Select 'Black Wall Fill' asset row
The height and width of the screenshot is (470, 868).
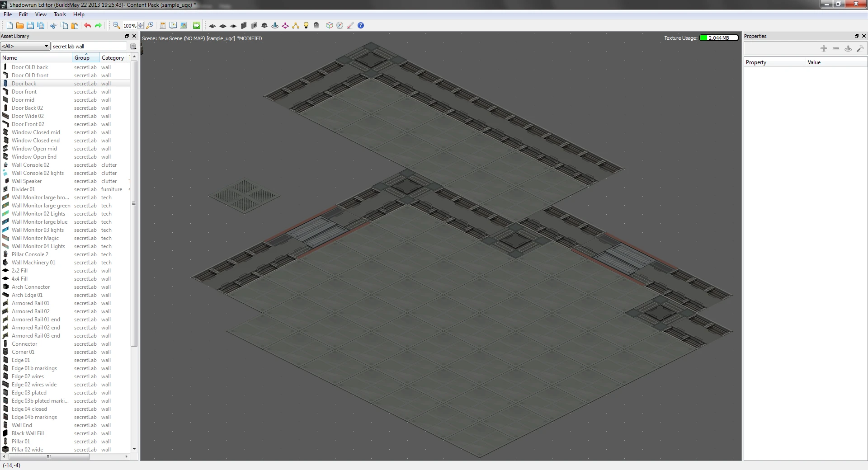[x=66, y=433]
